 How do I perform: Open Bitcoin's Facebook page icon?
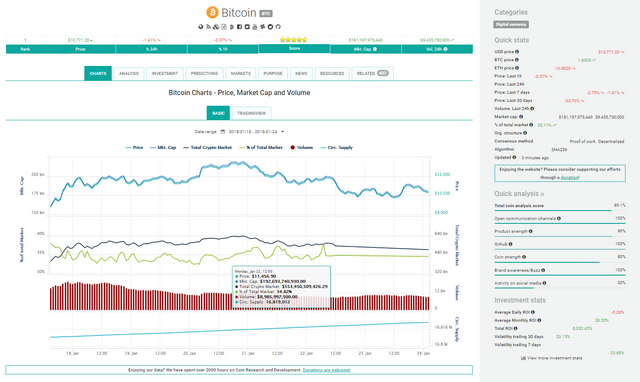240,27
